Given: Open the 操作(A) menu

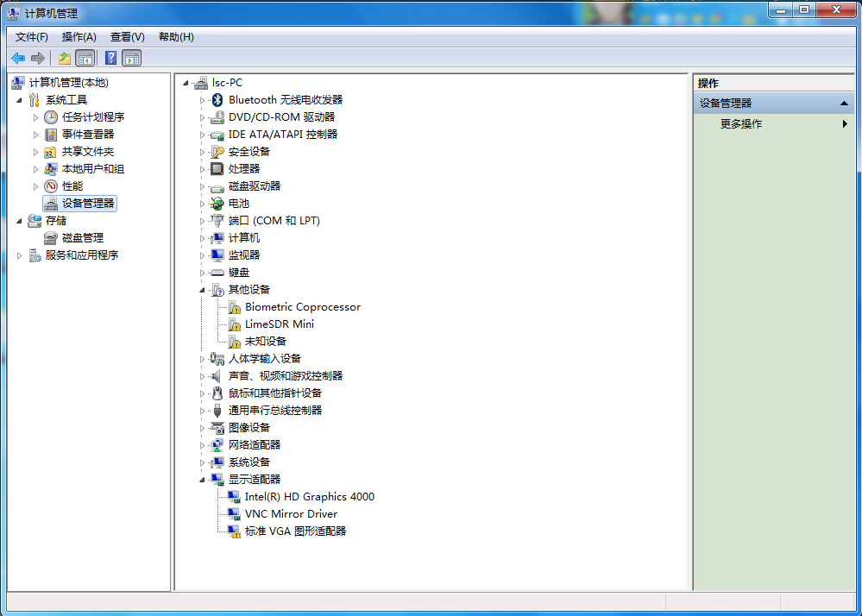Looking at the screenshot, I should (79, 37).
